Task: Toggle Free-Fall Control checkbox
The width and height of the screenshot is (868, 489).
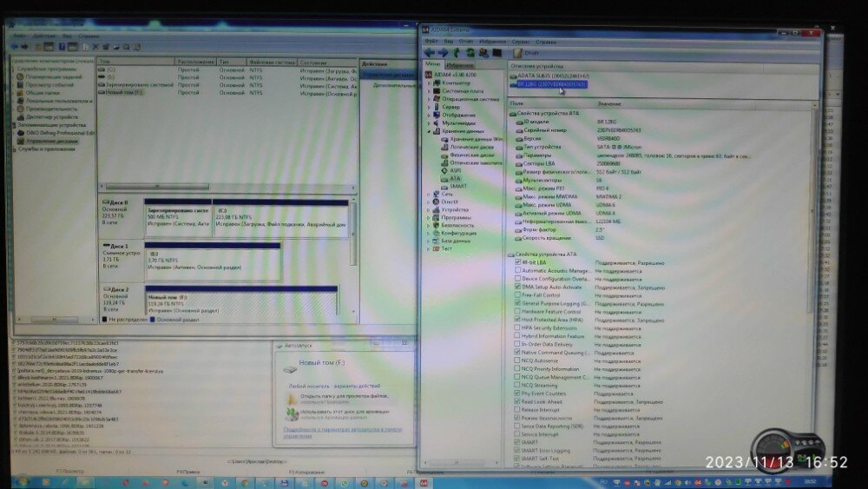Action: pos(517,295)
